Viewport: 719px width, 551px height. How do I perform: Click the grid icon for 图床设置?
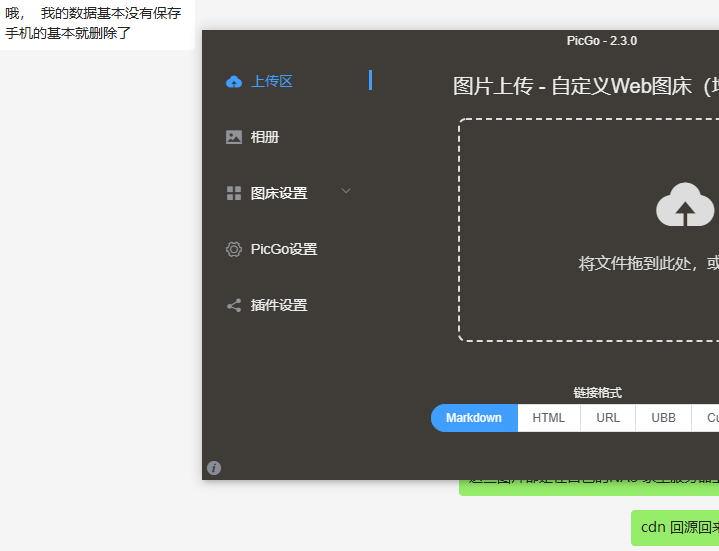coord(234,193)
